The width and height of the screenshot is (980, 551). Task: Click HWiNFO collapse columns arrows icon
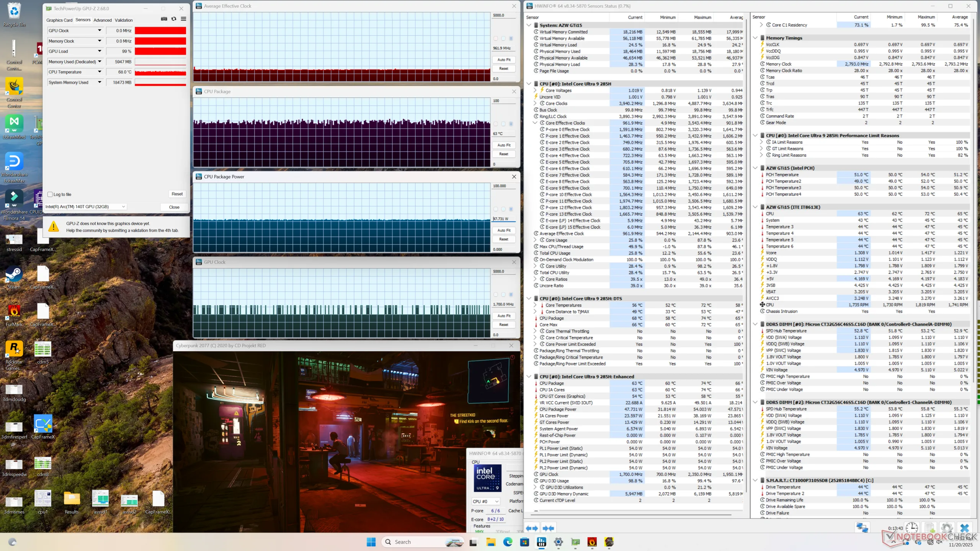548,528
